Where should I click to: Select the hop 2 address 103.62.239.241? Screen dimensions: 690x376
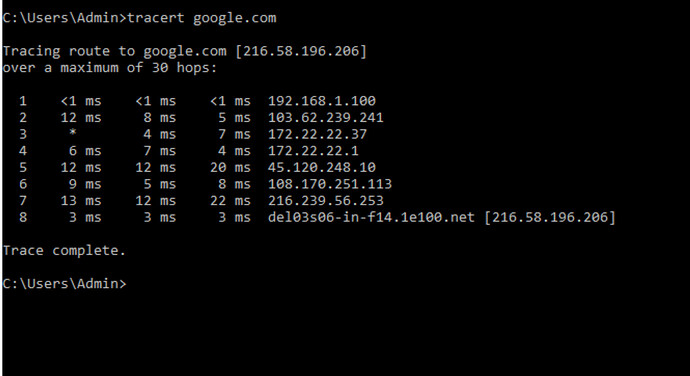(x=326, y=118)
